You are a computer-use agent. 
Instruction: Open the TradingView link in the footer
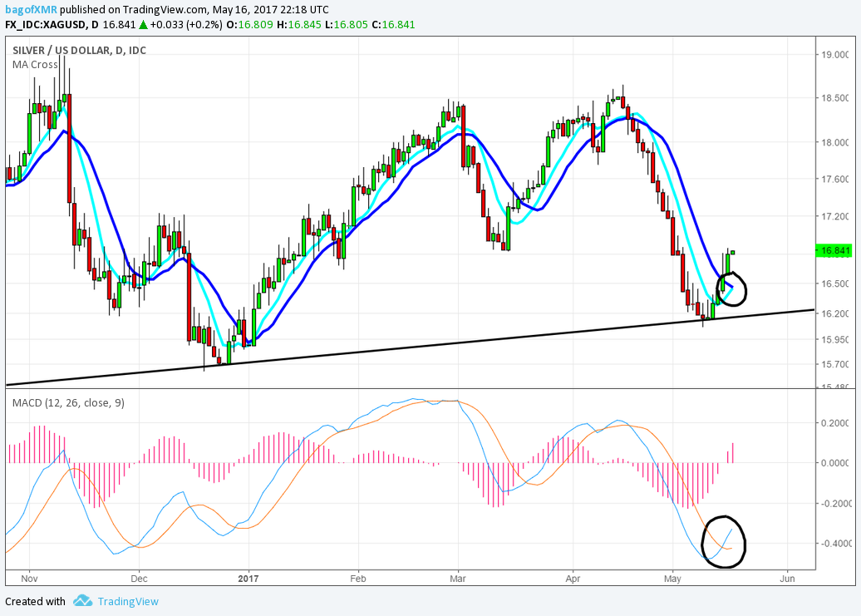[x=128, y=601]
